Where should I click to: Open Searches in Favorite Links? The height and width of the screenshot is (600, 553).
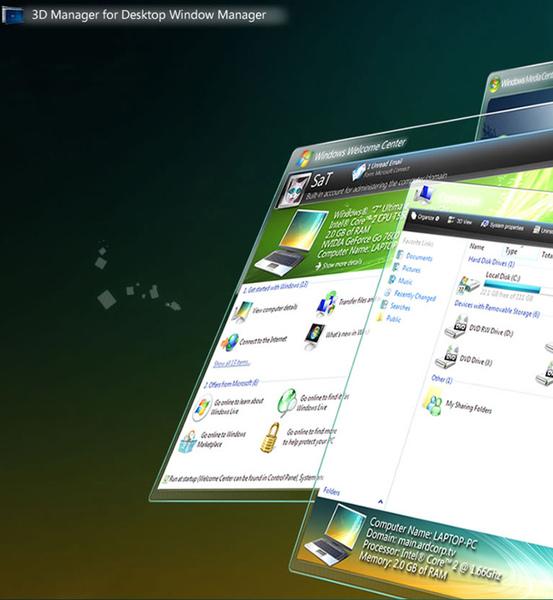(396, 306)
